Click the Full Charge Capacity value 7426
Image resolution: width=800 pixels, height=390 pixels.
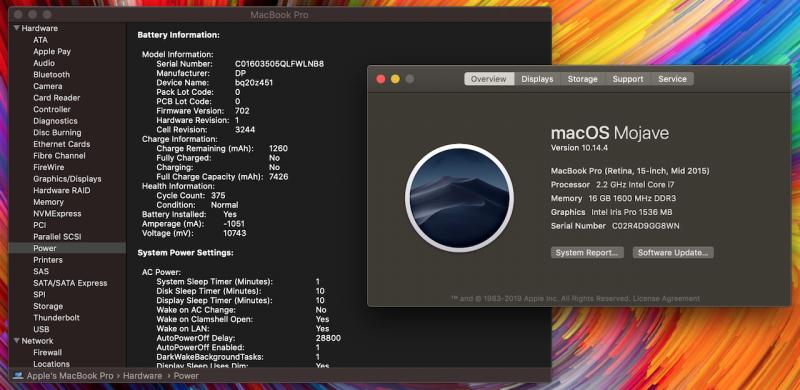(279, 177)
